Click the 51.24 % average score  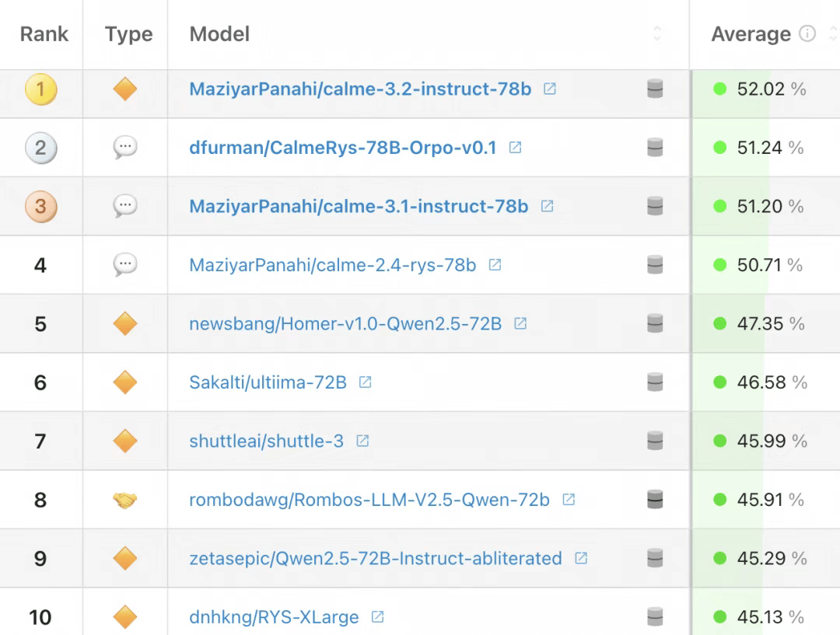pyautogui.click(x=770, y=148)
